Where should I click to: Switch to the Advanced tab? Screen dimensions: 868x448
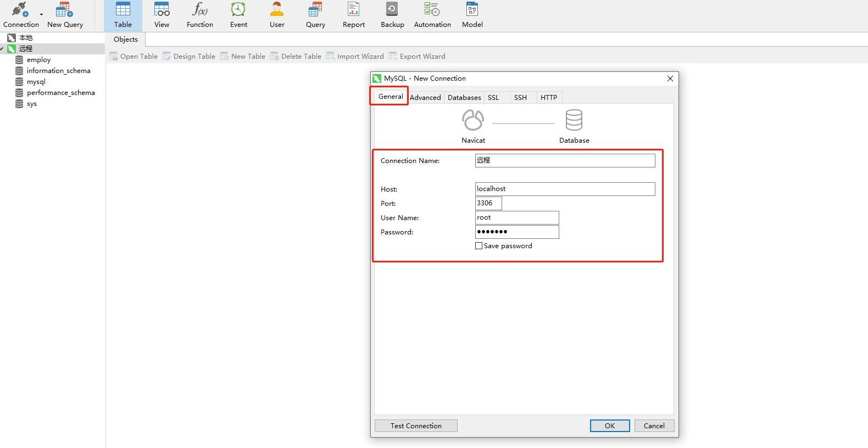click(425, 98)
